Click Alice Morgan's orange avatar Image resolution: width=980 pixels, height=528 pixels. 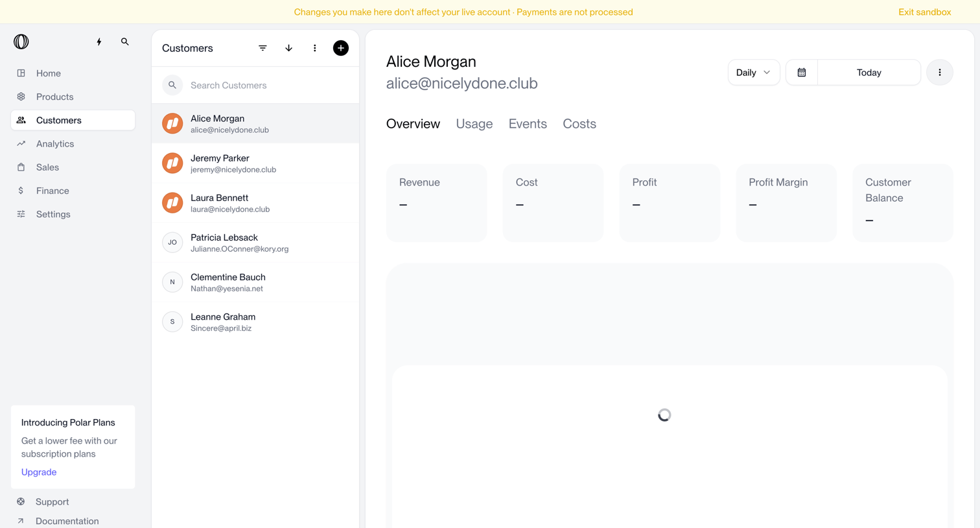(172, 123)
